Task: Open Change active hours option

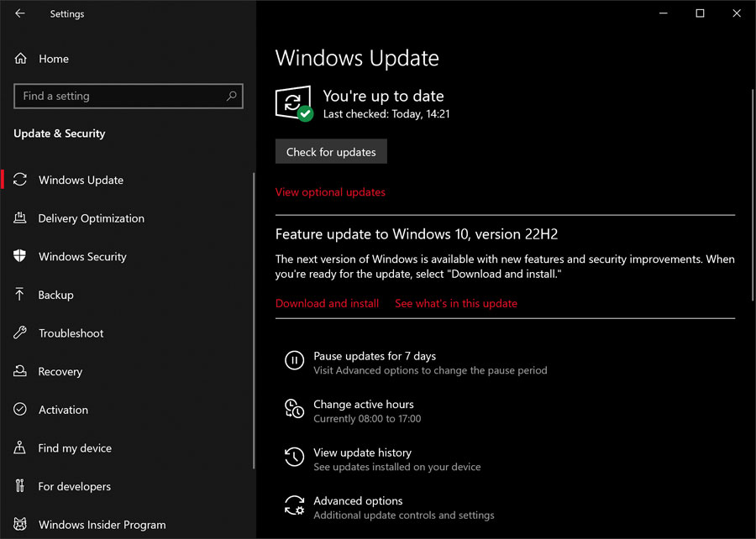Action: pyautogui.click(x=364, y=404)
